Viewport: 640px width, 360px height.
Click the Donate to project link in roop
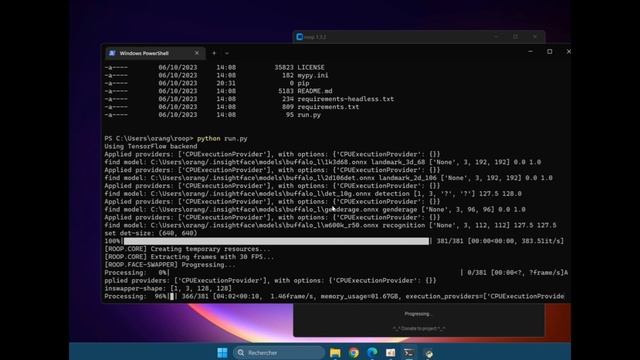pos(419,329)
